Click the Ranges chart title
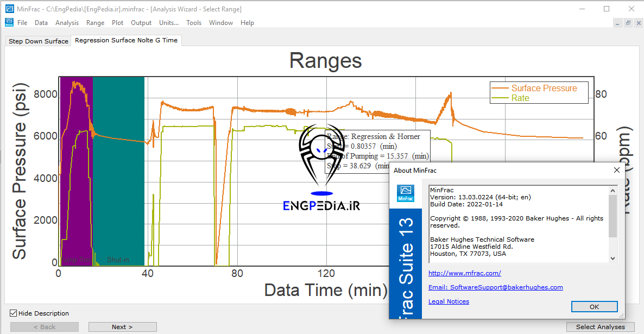This screenshot has width=644, height=334. pos(326,61)
